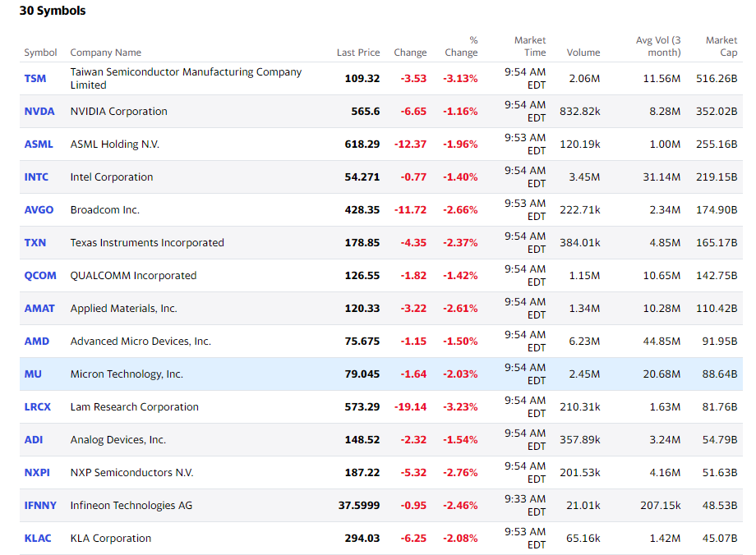The image size is (756, 555).
Task: Click the % Change column header
Action: pos(462,47)
